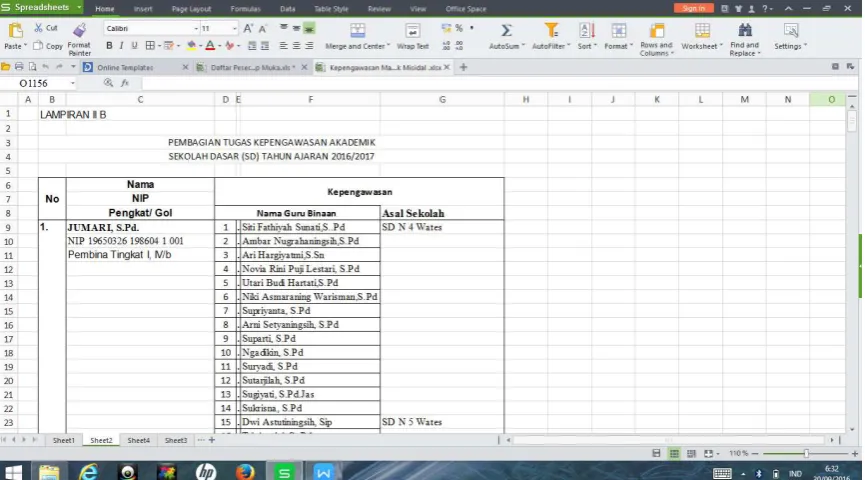Switch to Daftar Peserta document tab
Image resolution: width=865 pixels, height=480 pixels.
pyautogui.click(x=251, y=67)
